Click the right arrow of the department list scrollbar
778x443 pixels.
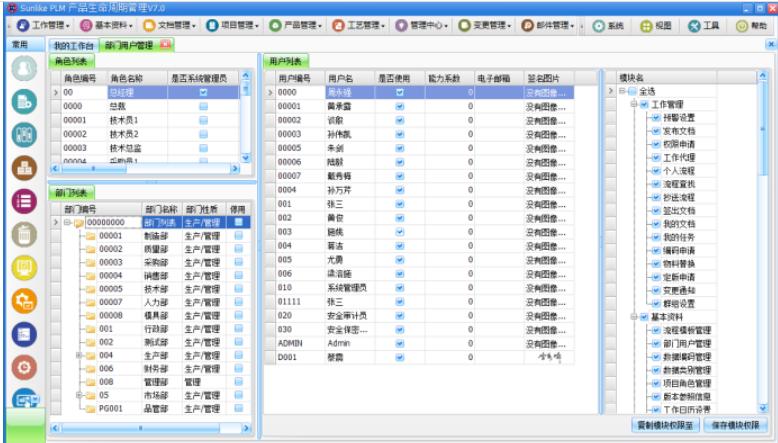[x=246, y=428]
